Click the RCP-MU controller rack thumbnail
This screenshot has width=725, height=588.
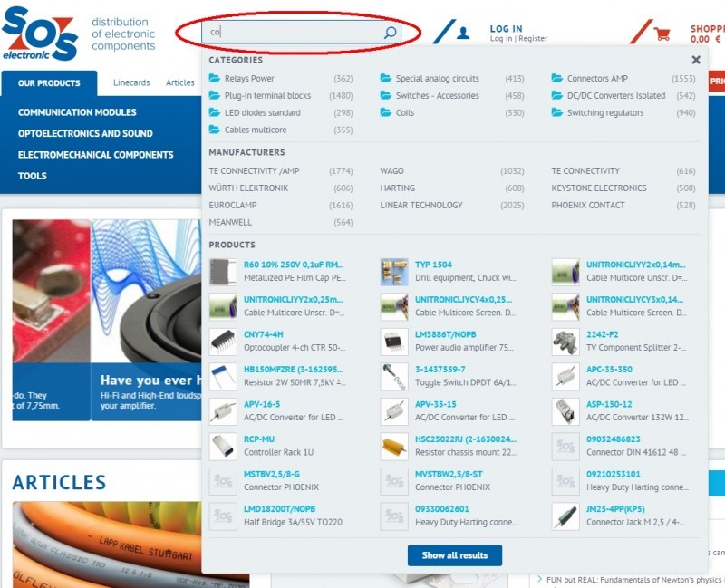(x=223, y=446)
